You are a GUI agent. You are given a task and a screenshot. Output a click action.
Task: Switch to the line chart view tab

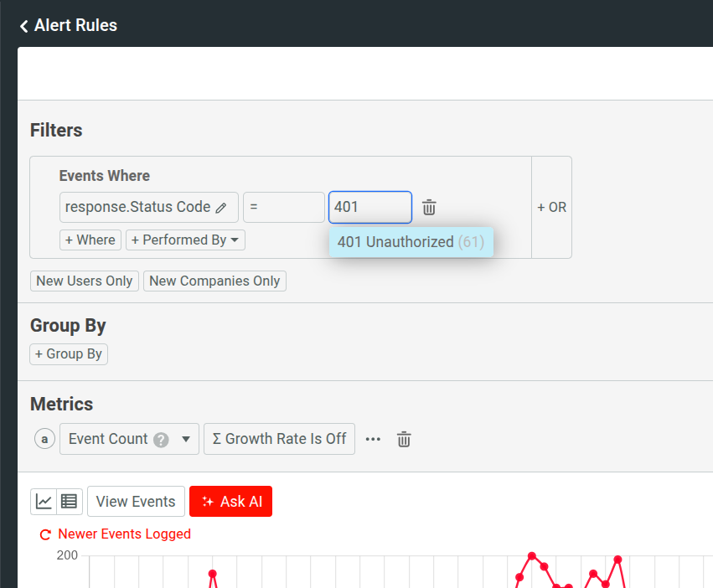coord(45,501)
